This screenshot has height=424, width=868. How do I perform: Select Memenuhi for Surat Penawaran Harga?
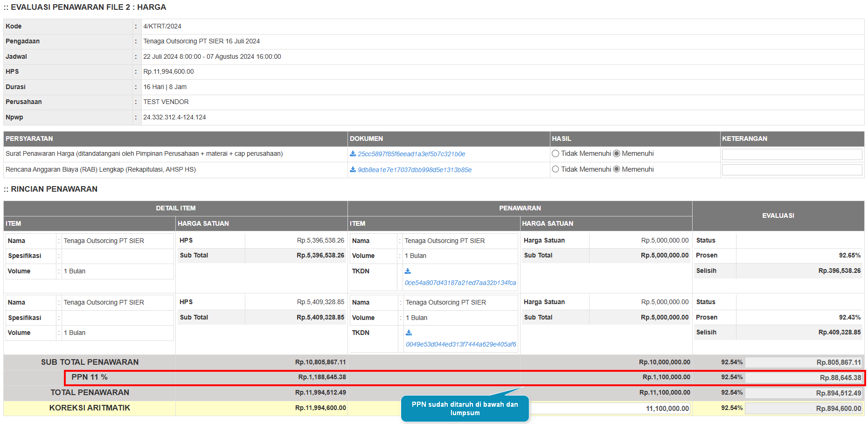click(617, 153)
